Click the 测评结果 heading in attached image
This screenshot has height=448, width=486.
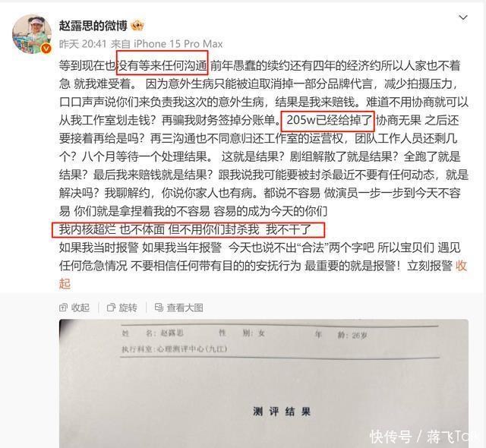pyautogui.click(x=282, y=412)
